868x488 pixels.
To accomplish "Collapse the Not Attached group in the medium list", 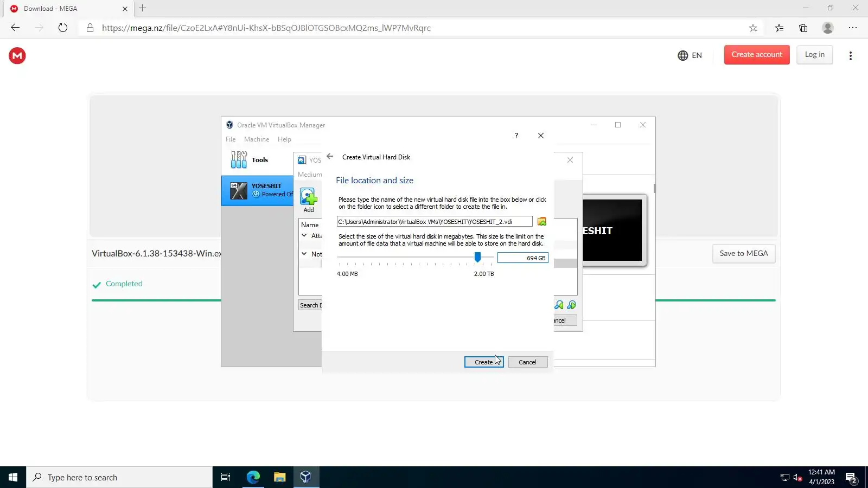I will [x=304, y=254].
